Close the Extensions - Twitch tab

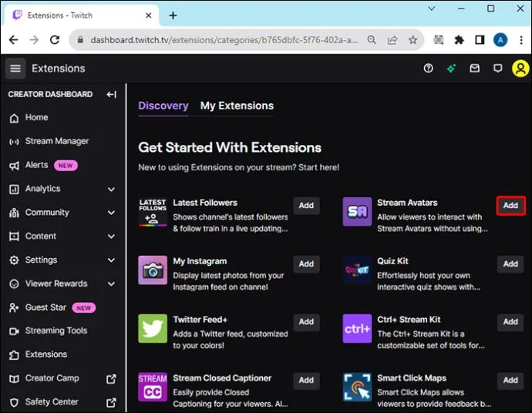click(x=149, y=15)
